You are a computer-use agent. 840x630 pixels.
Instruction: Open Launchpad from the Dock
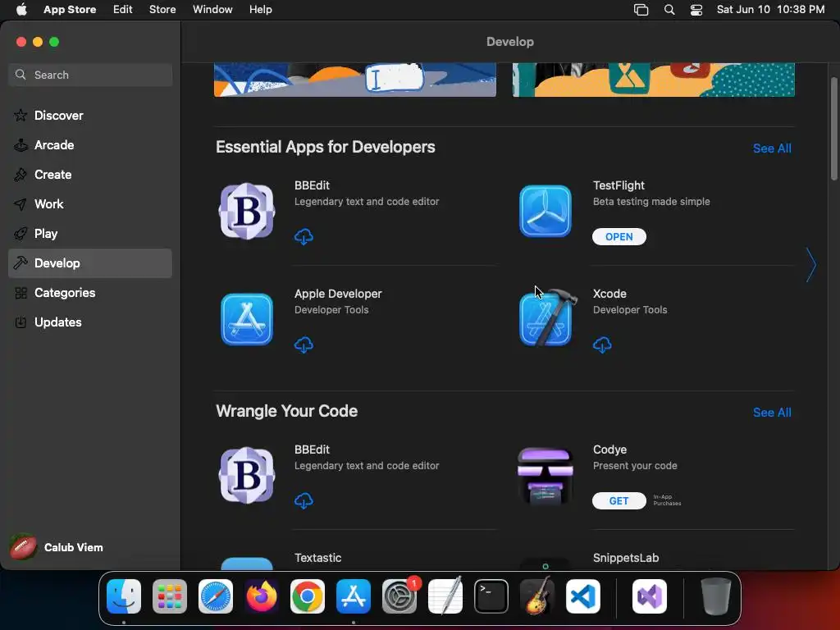coord(170,596)
